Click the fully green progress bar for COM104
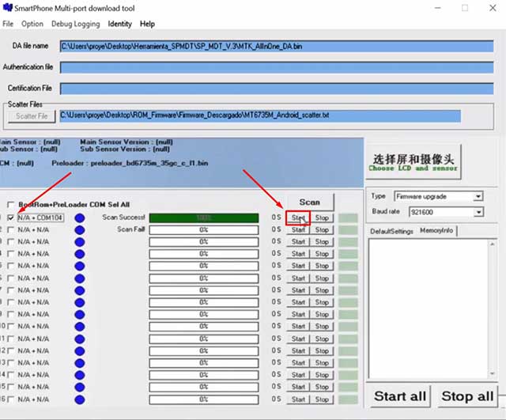The image size is (506, 420). tap(204, 218)
